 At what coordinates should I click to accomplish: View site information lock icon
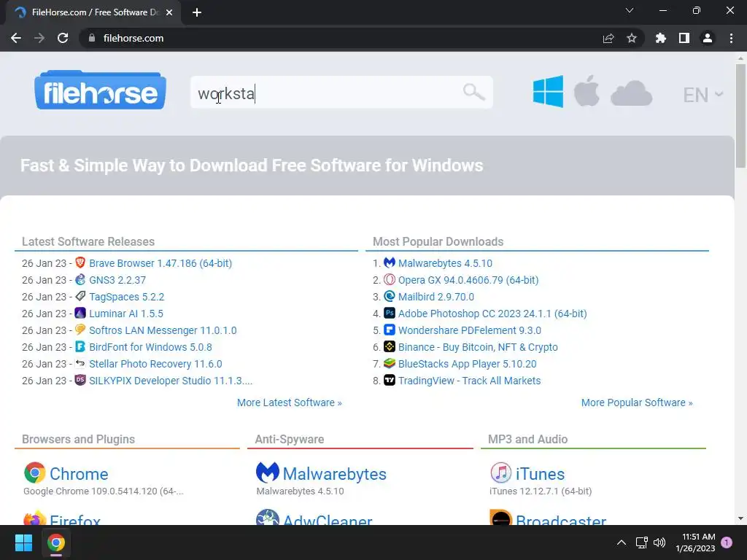92,38
